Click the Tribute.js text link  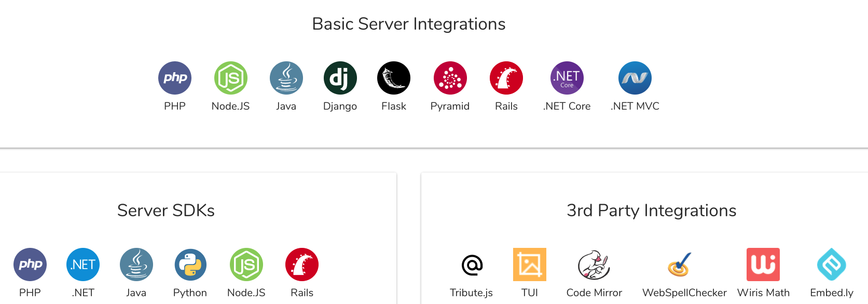point(472,293)
